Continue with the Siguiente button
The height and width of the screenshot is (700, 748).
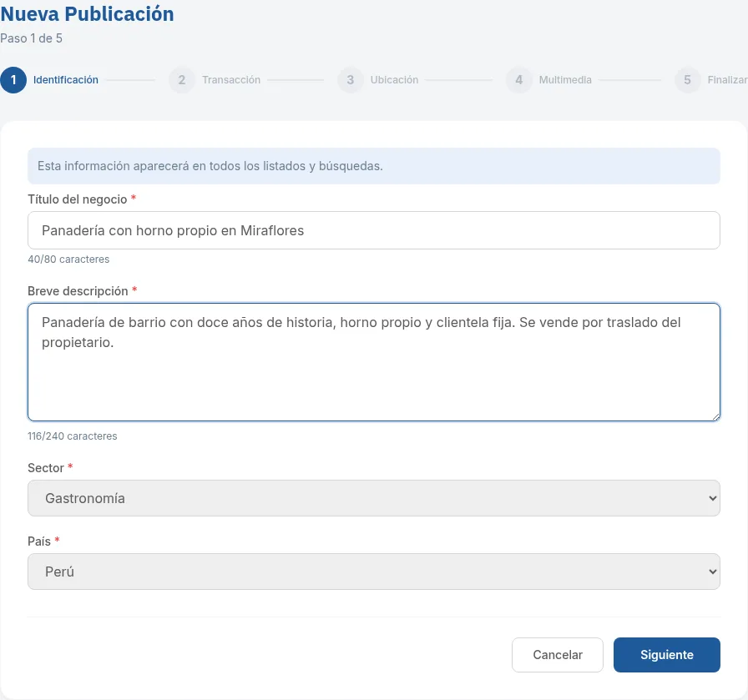pos(667,655)
